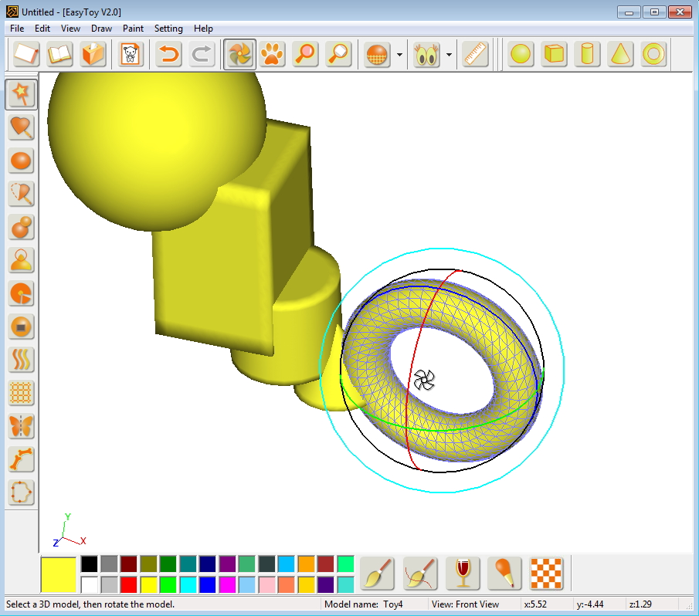
Task: Insert a cube primitive
Action: coord(554,54)
